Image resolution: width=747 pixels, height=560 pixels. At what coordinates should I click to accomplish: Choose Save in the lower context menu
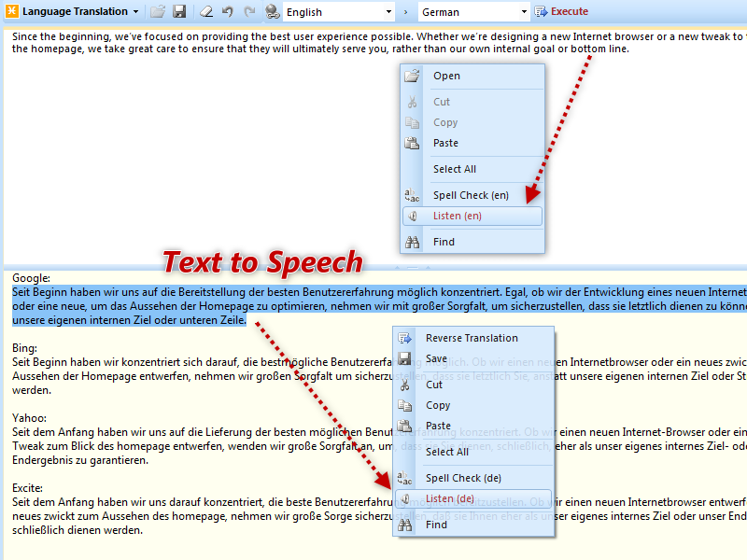[x=473, y=358]
